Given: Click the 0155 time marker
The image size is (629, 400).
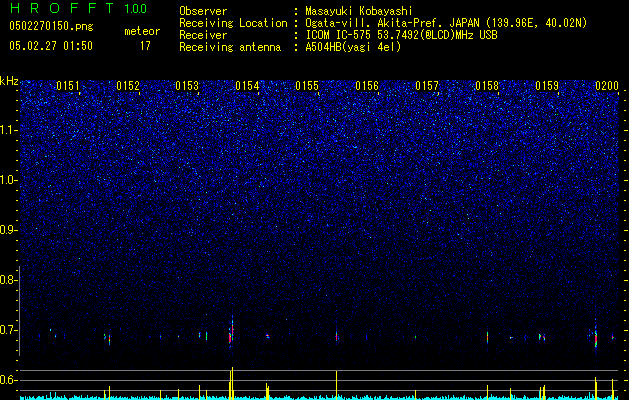Looking at the screenshot, I should click(x=307, y=86).
